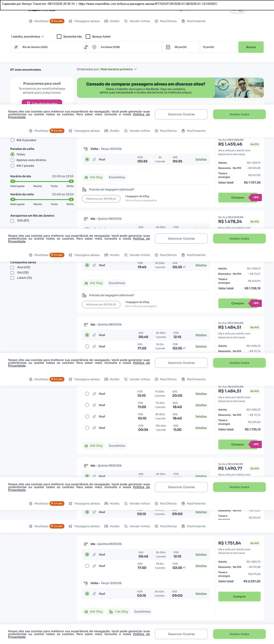
Task: Select 'Apenas voos diretos' for return stops
Action: (12, 160)
